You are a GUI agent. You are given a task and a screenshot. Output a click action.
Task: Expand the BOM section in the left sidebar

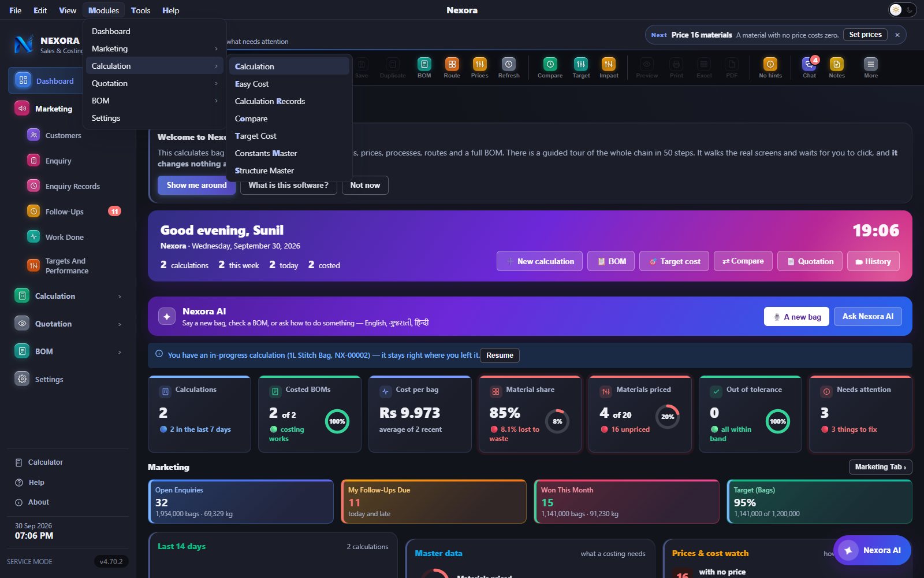(x=68, y=351)
